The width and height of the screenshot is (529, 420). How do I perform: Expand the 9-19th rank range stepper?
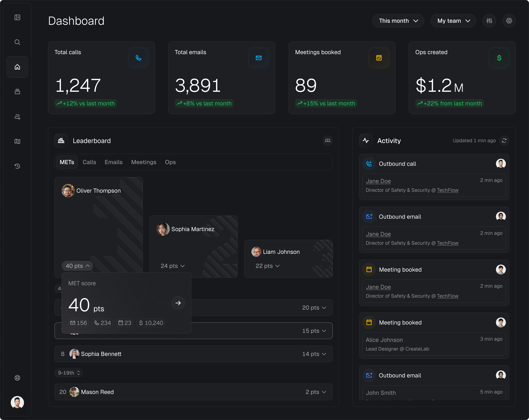69,373
